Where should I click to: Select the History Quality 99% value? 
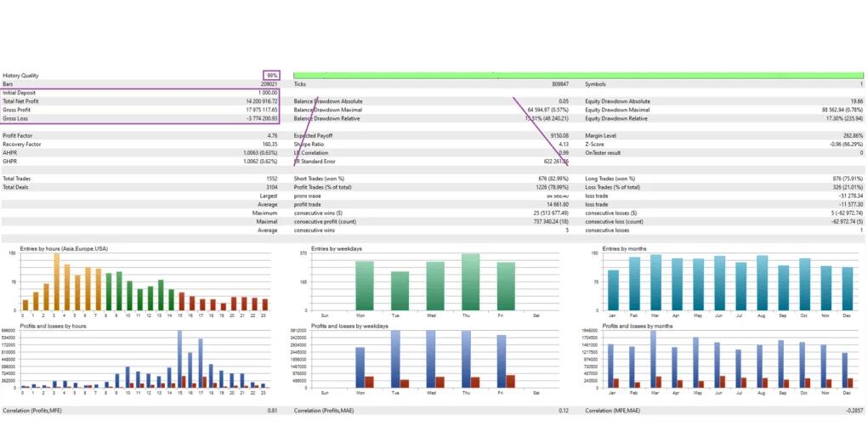(271, 76)
